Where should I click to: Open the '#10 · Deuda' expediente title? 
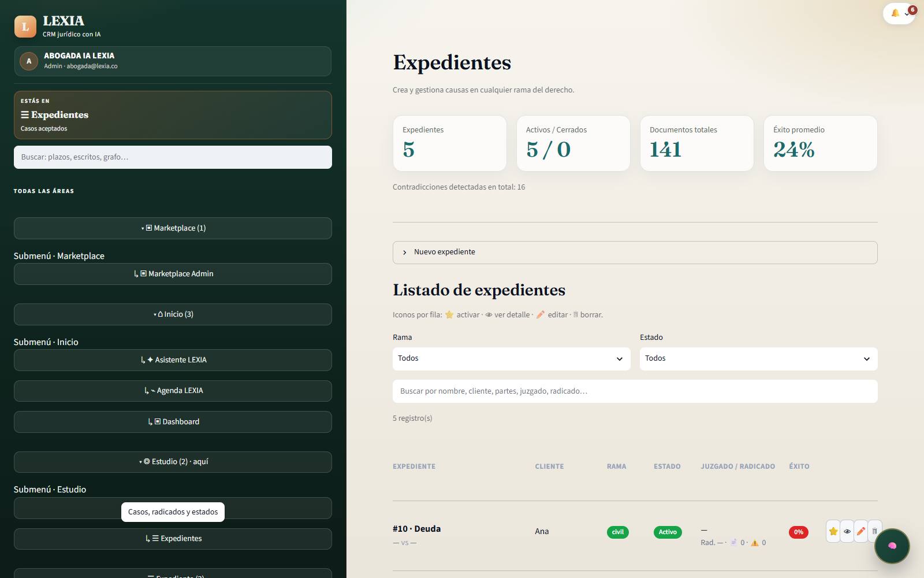(416, 529)
